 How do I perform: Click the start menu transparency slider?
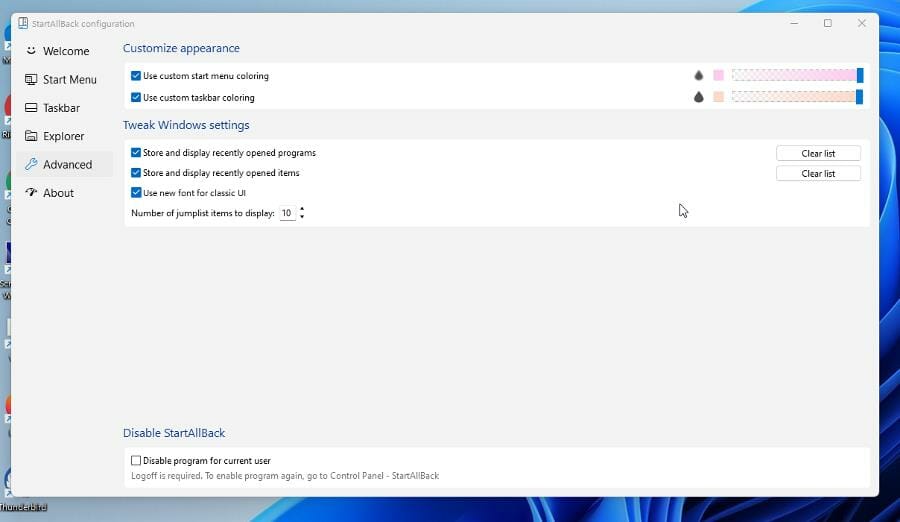pyautogui.click(x=797, y=75)
